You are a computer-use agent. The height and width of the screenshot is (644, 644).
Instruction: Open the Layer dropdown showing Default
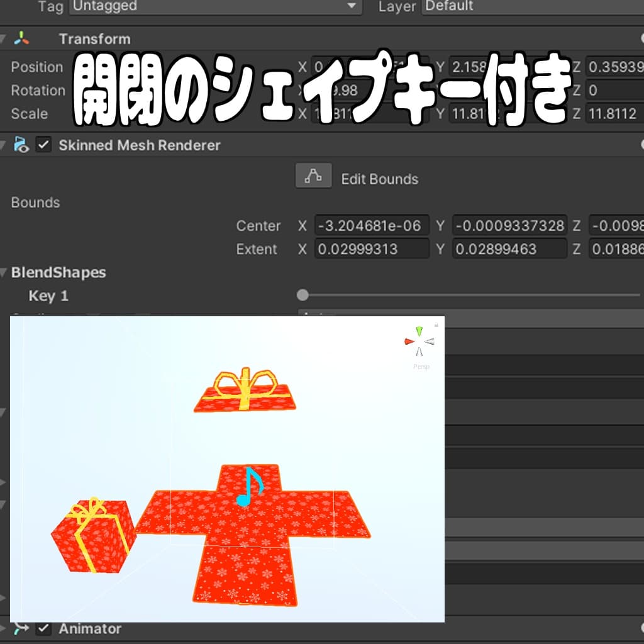[x=535, y=6]
